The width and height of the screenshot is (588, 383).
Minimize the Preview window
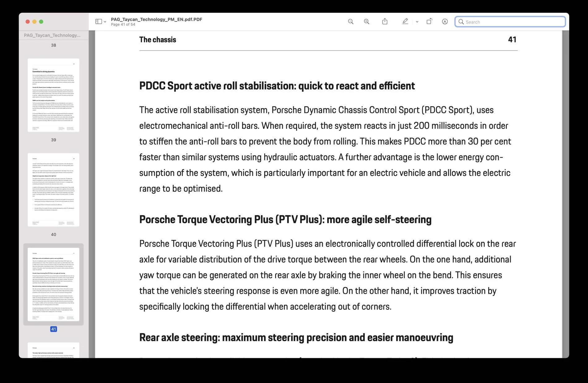[34, 22]
